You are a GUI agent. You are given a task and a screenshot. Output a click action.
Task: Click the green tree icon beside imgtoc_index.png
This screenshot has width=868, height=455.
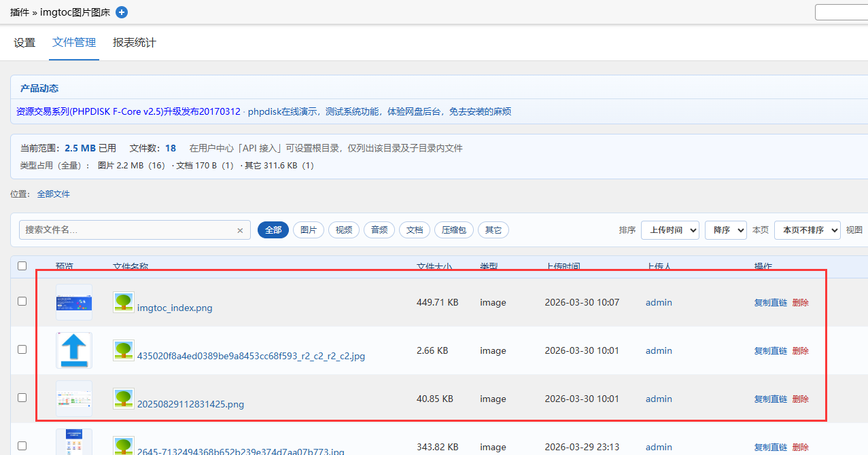[x=123, y=302]
